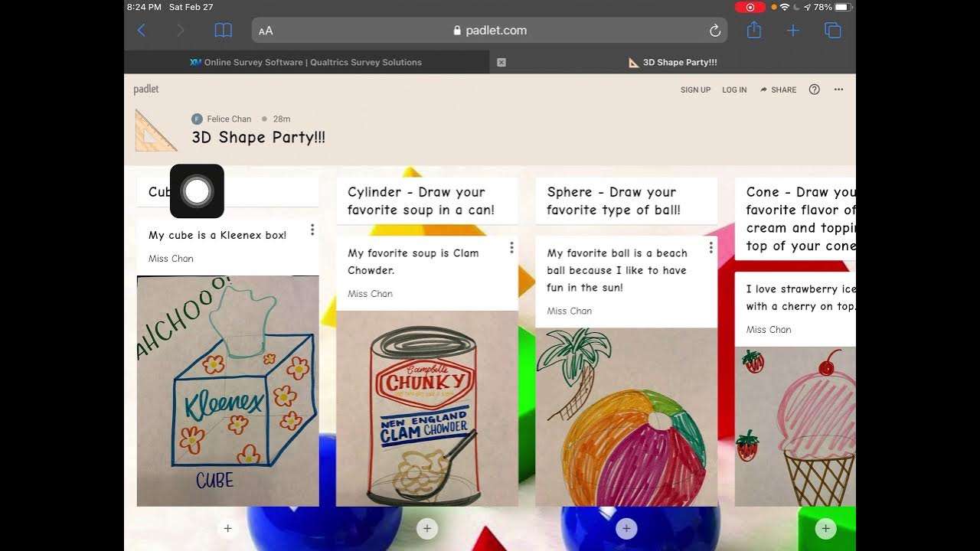Open options for Clam Chowder post

[x=511, y=247]
